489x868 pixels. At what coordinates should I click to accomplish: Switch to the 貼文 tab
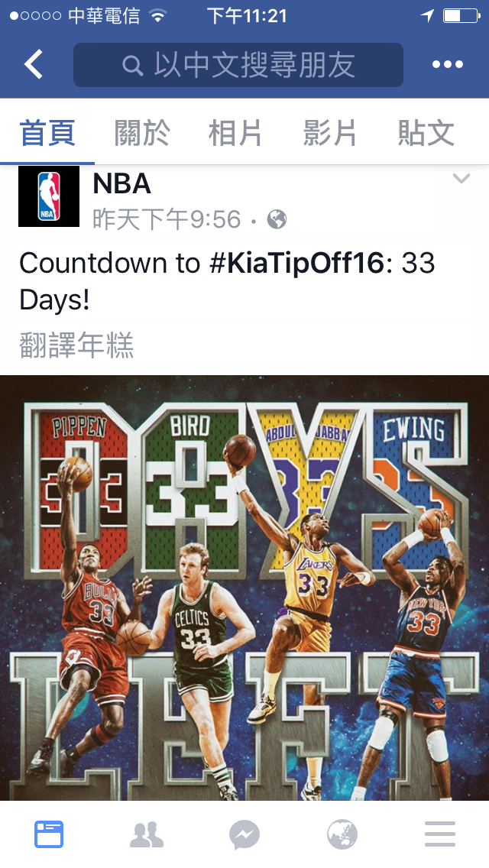point(426,134)
